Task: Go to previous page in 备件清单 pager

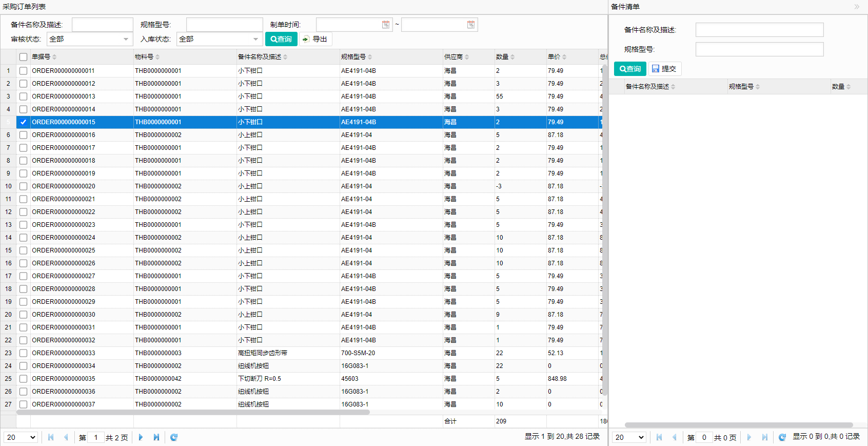Action: coord(675,437)
